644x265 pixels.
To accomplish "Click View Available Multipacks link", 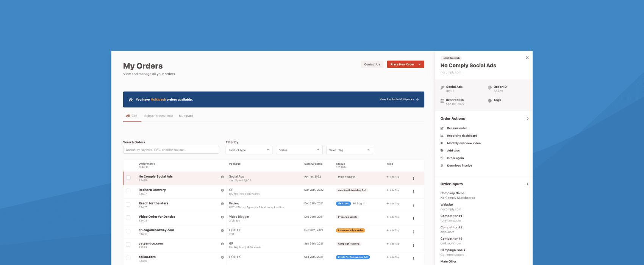I will pos(399,100).
